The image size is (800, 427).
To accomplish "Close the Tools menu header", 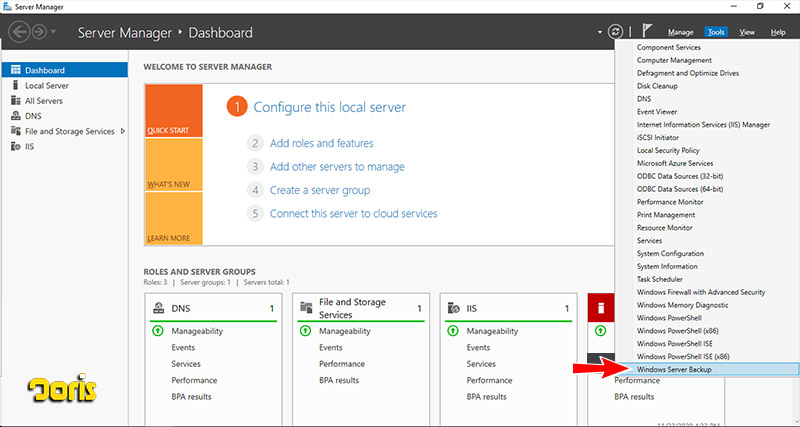I will (x=716, y=32).
